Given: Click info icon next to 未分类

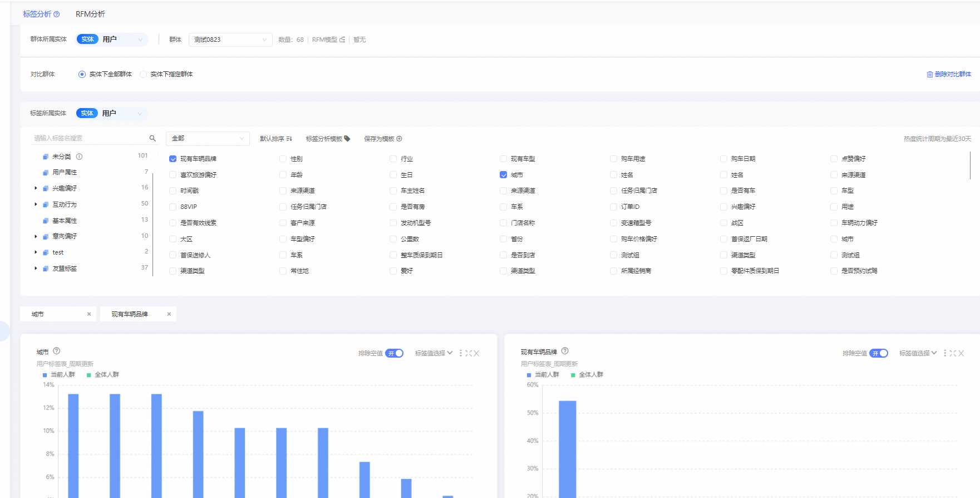Looking at the screenshot, I should coord(79,157).
